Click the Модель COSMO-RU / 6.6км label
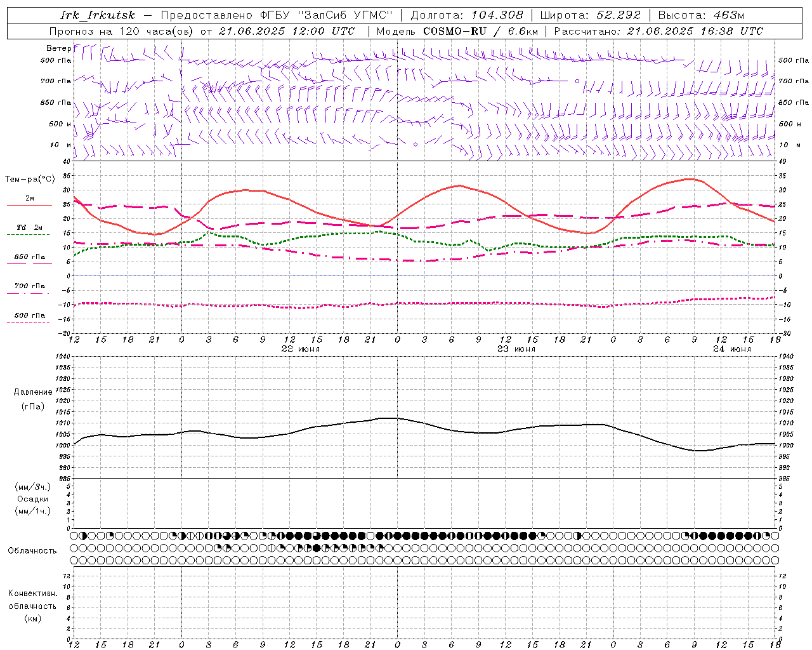This screenshot has width=812, height=650. [457, 31]
